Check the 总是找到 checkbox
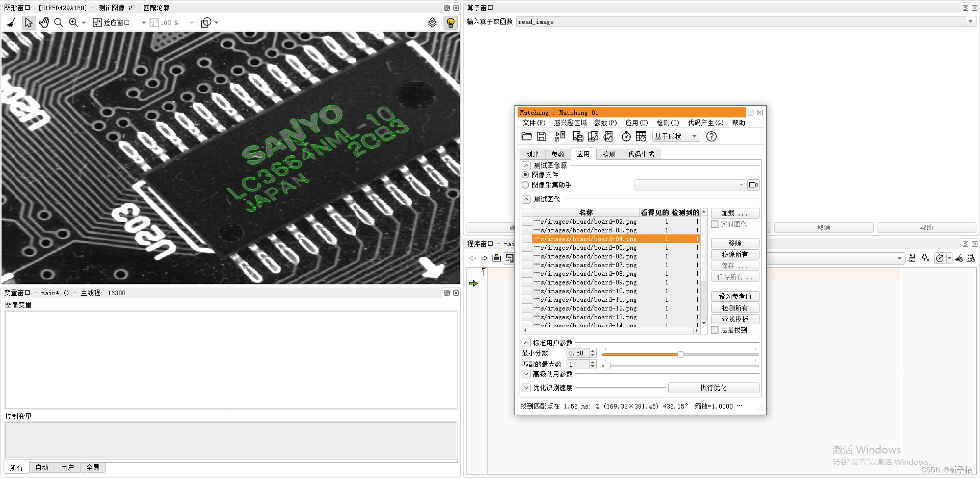The image size is (980, 478). 715,330
